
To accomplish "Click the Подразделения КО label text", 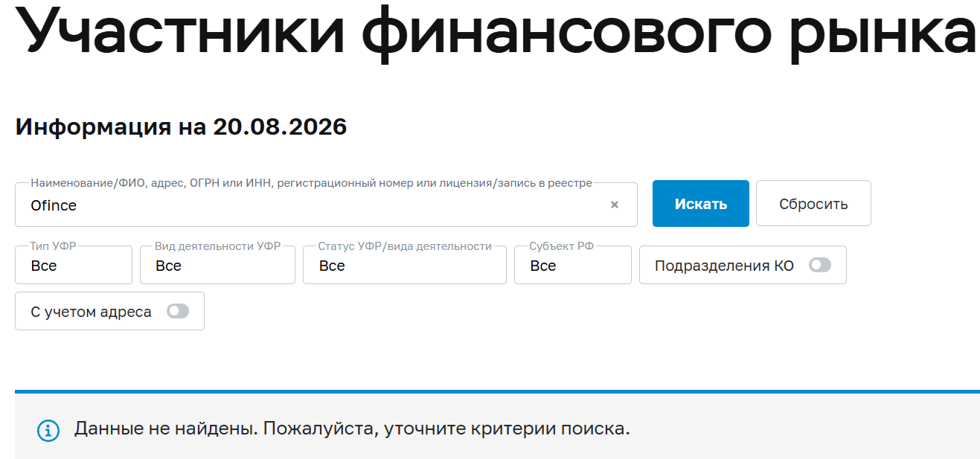I will pyautogui.click(x=724, y=266).
